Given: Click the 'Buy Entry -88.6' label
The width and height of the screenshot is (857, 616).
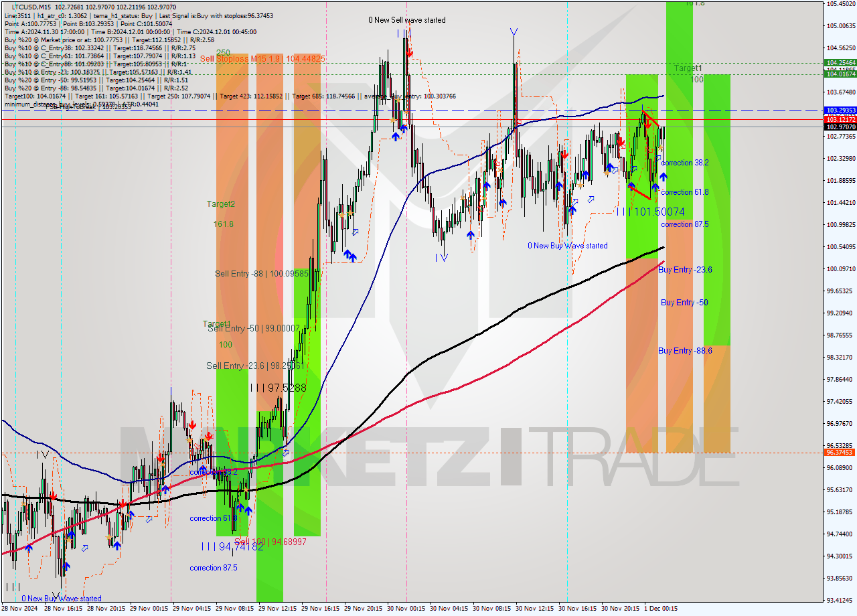Looking at the screenshot, I should 685,351.
